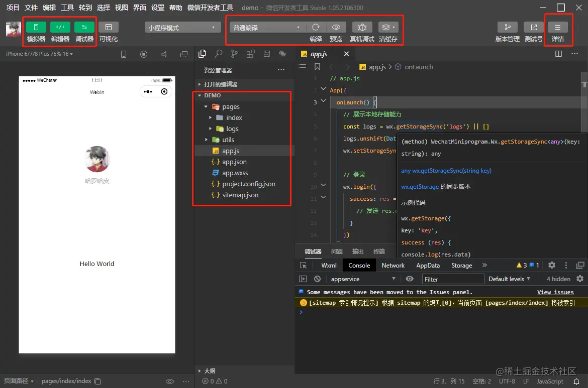
Task: Switch to the 问题 panel tab
Action: click(337, 251)
